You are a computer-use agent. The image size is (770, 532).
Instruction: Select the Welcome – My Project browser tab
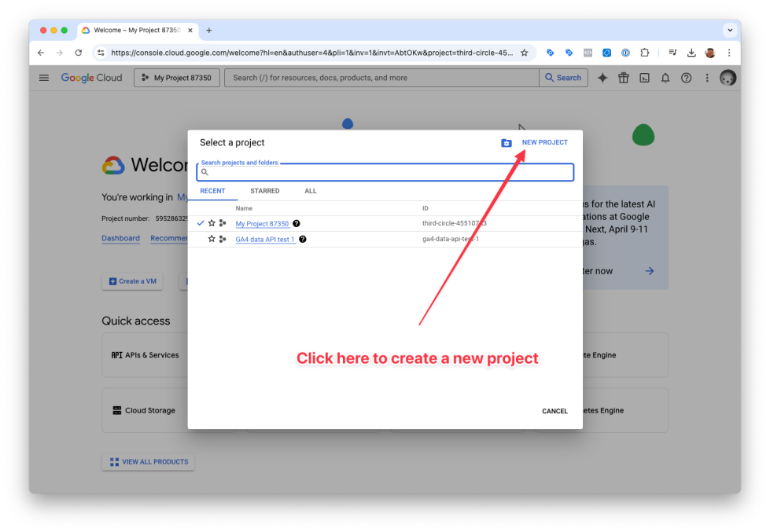click(x=138, y=31)
